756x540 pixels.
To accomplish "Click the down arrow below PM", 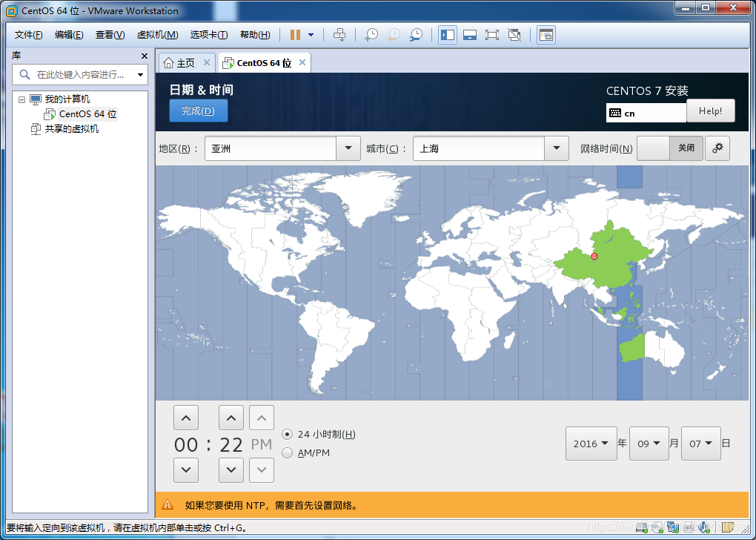I will click(262, 470).
